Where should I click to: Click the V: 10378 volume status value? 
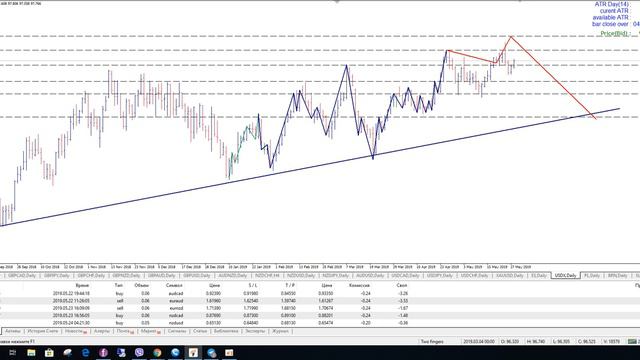click(x=612, y=341)
